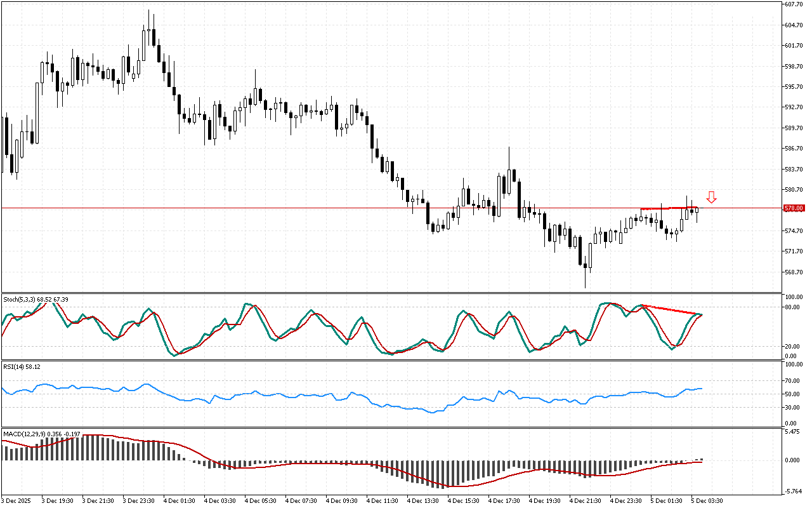
Task: Click the 80.00 level on Stochastic scale
Action: tap(793, 307)
